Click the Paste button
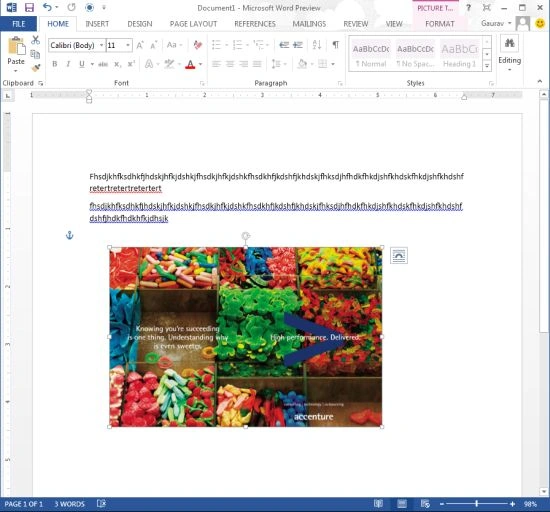Screen dimensions: 550x512 16,54
